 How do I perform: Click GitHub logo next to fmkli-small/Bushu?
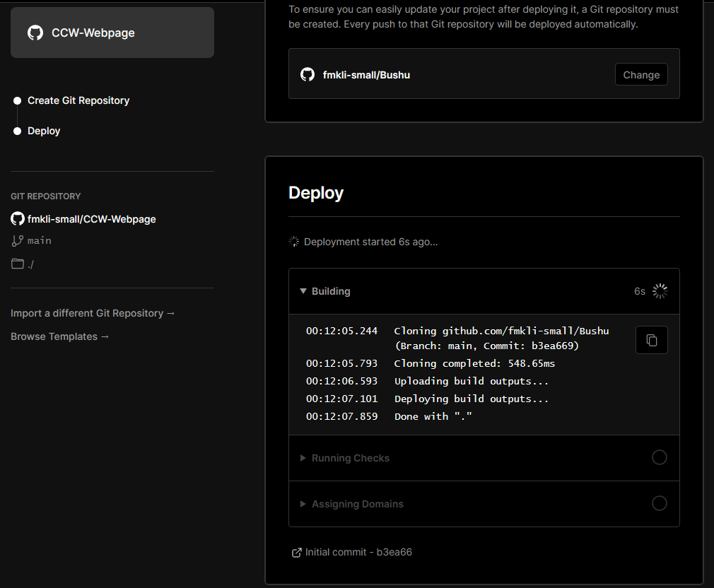click(x=308, y=75)
